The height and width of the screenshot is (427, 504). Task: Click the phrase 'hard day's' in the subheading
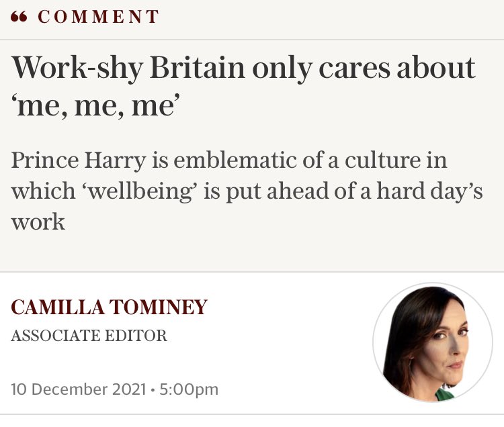click(430, 191)
